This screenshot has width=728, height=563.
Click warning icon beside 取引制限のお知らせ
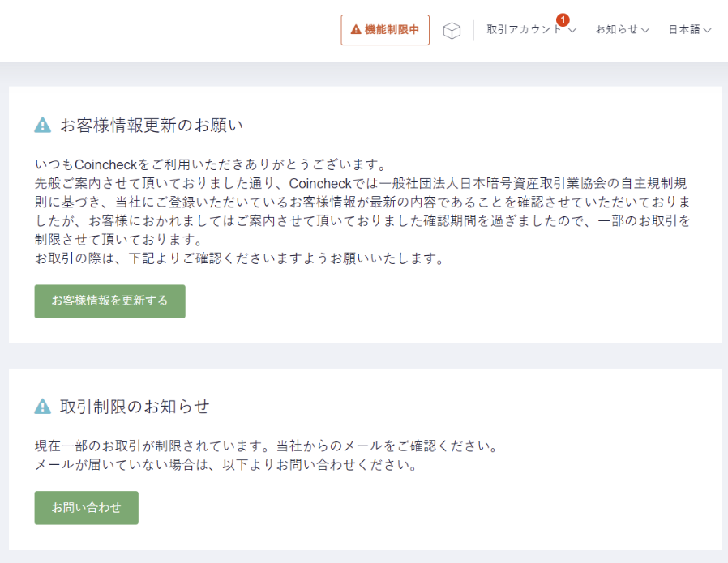tap(43, 406)
